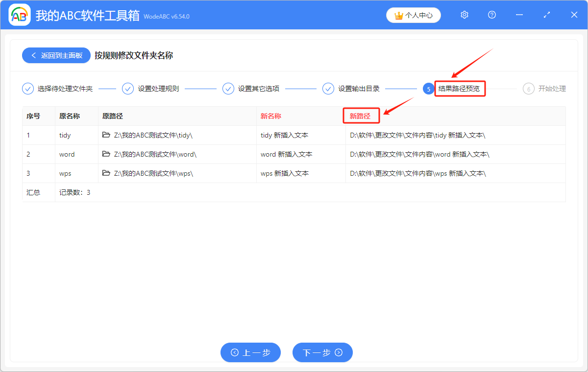The height and width of the screenshot is (372, 588).
Task: Toggle the fullscreen expand icon
Action: point(546,15)
